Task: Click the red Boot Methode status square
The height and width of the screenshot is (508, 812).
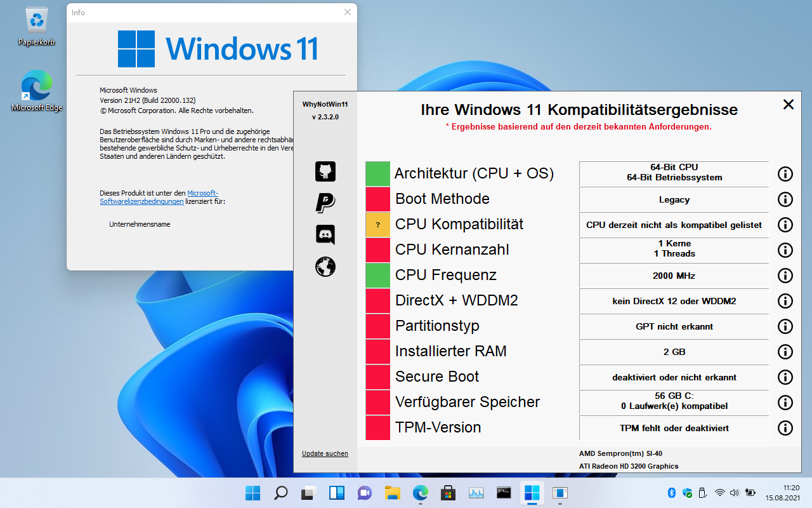Action: tap(377, 199)
